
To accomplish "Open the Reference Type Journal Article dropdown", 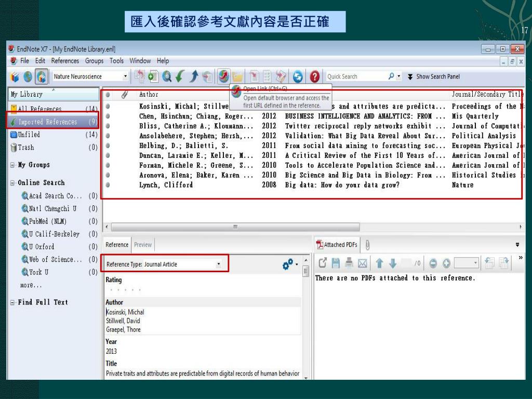I will (x=219, y=264).
